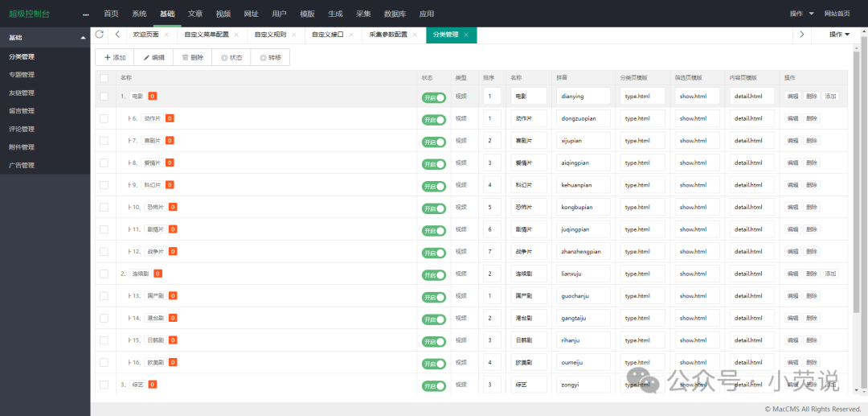
Task: Collapse the 基础 sidebar section
Action: [x=45, y=38]
